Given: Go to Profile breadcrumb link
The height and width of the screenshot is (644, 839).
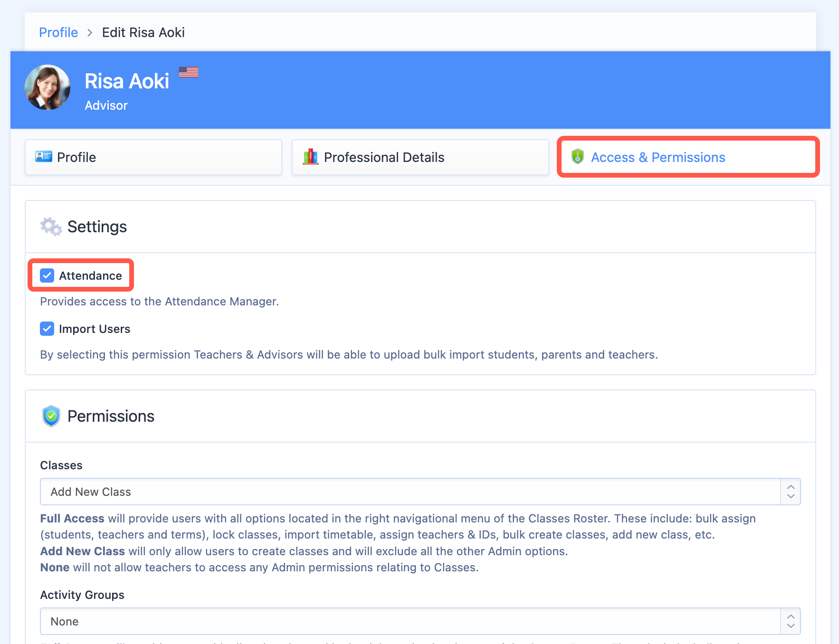Looking at the screenshot, I should point(58,33).
